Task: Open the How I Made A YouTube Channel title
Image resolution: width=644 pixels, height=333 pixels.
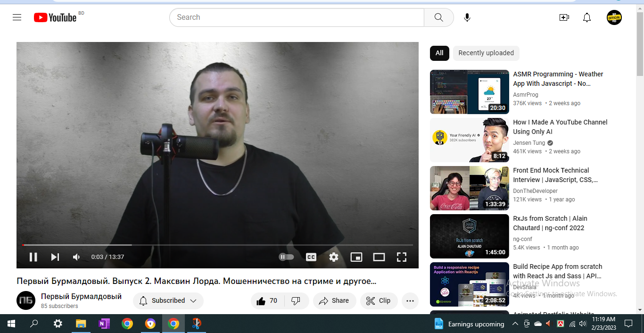Action: (560, 127)
